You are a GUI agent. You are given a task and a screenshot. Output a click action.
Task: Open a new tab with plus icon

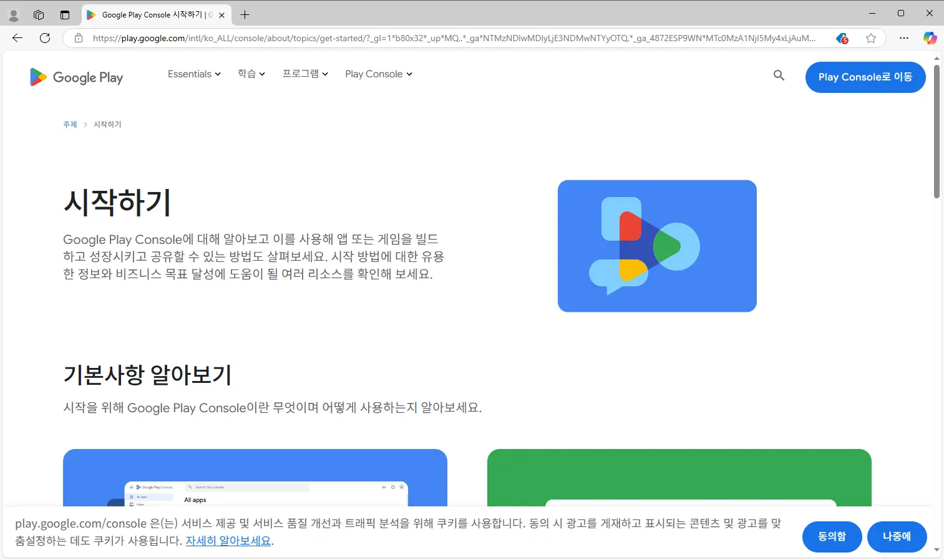coord(245,15)
